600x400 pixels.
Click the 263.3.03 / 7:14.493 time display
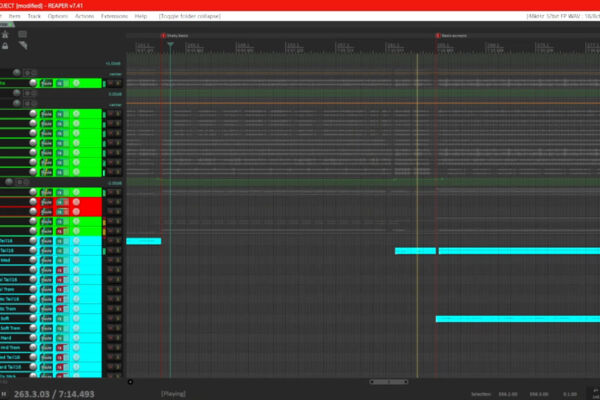click(x=54, y=394)
